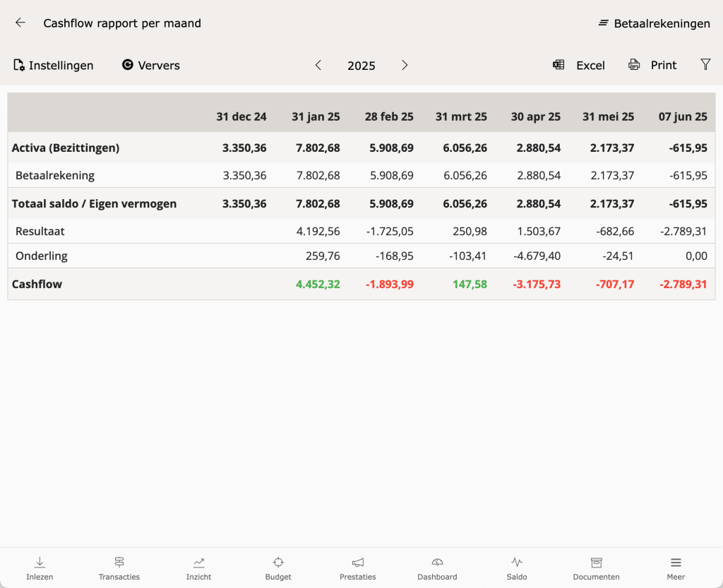Click Ververs to refresh report
723x588 pixels.
150,65
